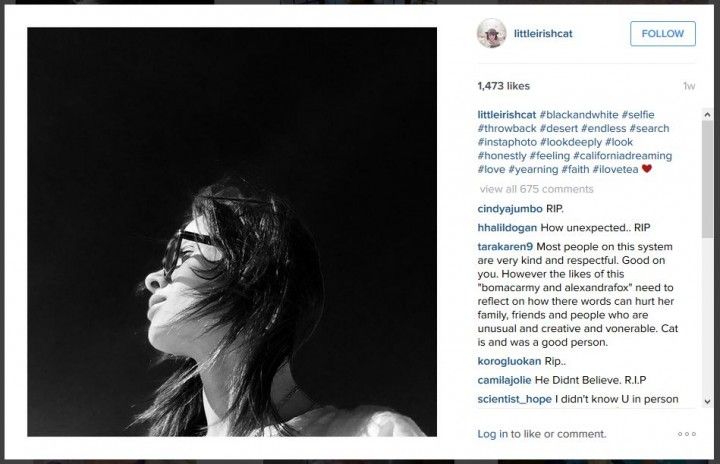Click the comments scrollbar up arrow
The image size is (720, 464).
(707, 114)
